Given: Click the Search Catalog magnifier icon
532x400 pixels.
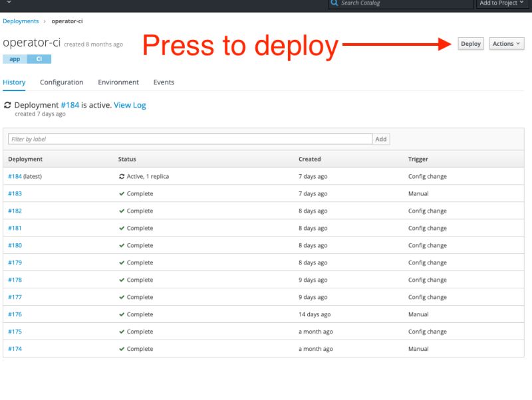Looking at the screenshot, I should (334, 3).
